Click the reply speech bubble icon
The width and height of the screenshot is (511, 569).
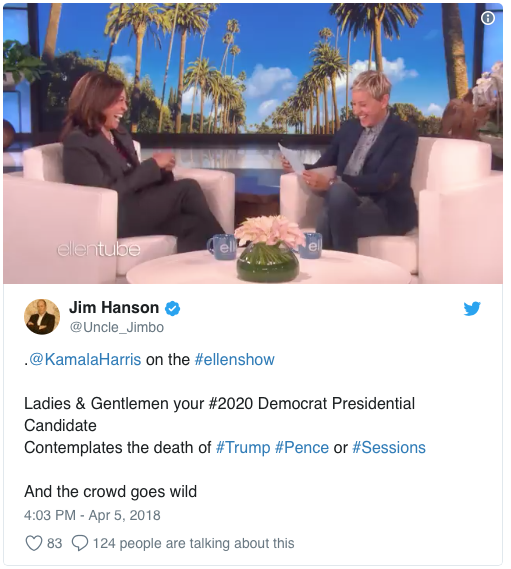(x=80, y=543)
